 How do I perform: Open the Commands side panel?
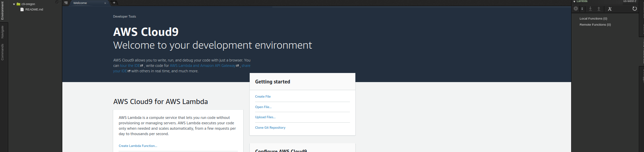(x=2, y=52)
